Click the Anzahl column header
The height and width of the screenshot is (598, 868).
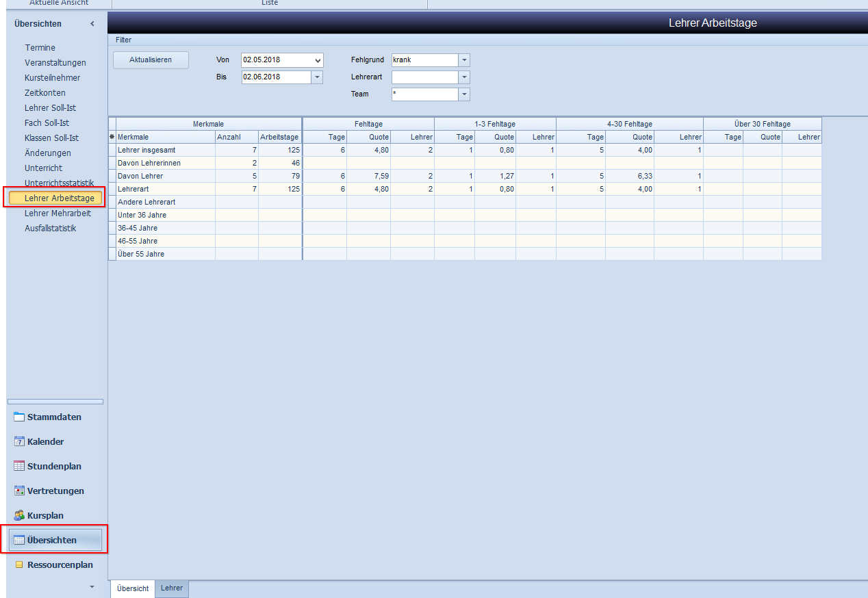coord(237,137)
